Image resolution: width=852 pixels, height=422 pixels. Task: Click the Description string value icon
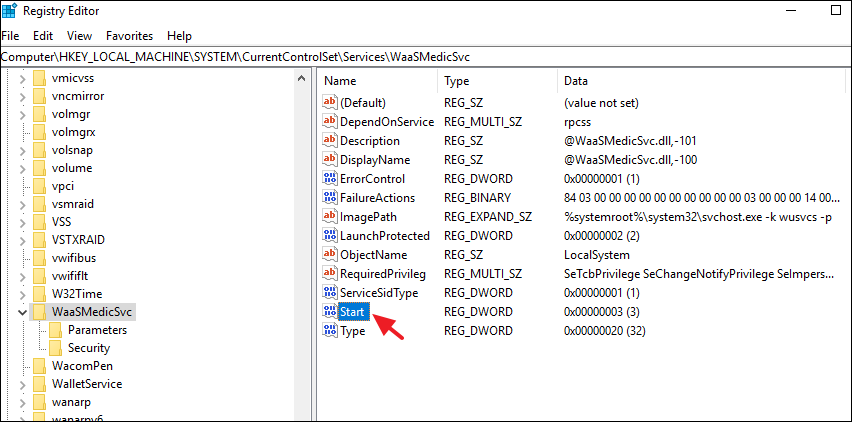point(330,141)
